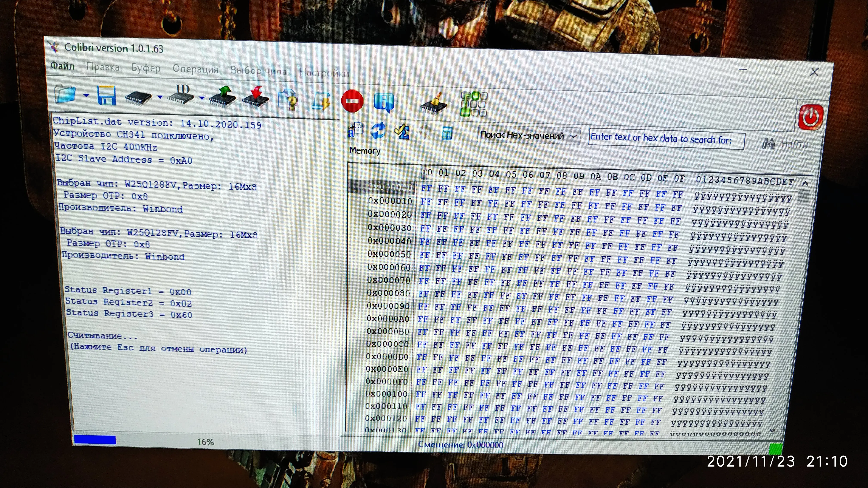Open the Поиск Hex-значений combo box
This screenshot has width=868, height=488.
pos(528,136)
